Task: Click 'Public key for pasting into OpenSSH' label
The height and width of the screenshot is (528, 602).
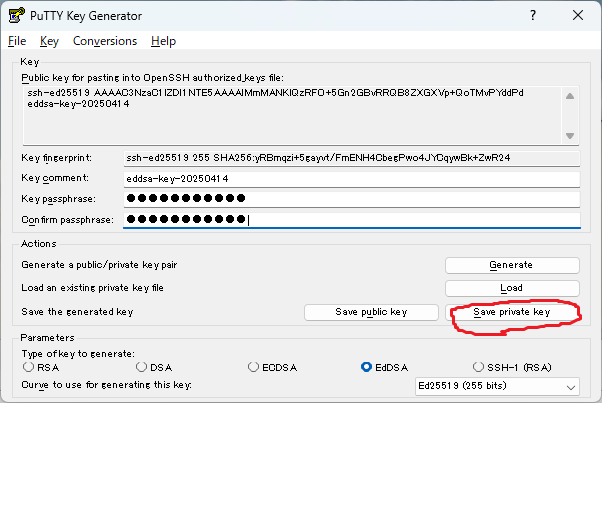Action: (152, 78)
